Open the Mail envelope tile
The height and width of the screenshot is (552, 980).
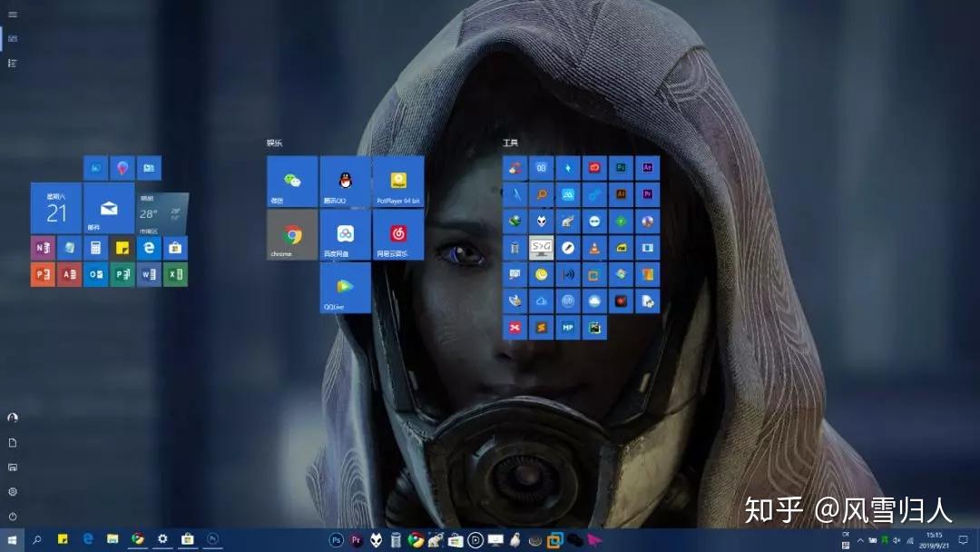[x=109, y=208]
